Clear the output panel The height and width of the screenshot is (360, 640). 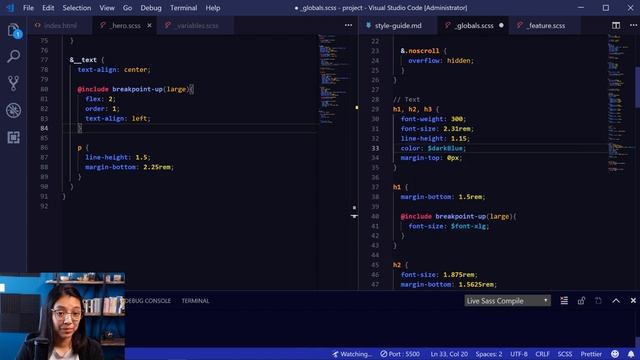(564, 301)
